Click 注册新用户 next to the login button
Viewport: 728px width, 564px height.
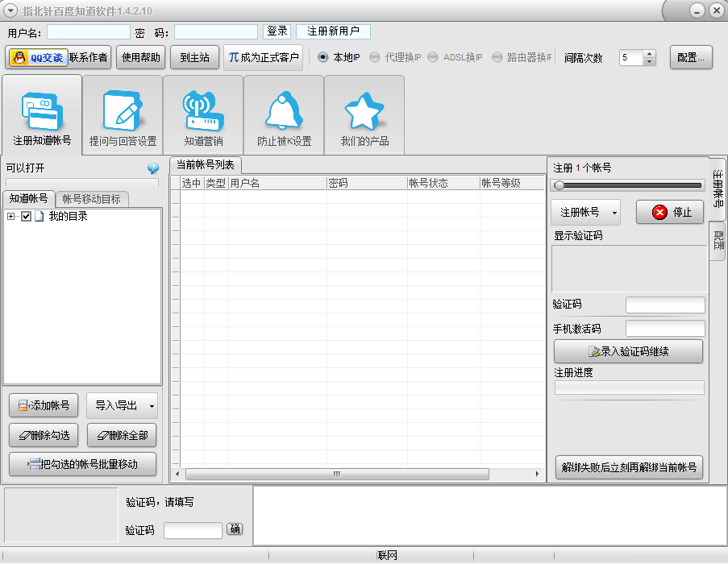(334, 31)
